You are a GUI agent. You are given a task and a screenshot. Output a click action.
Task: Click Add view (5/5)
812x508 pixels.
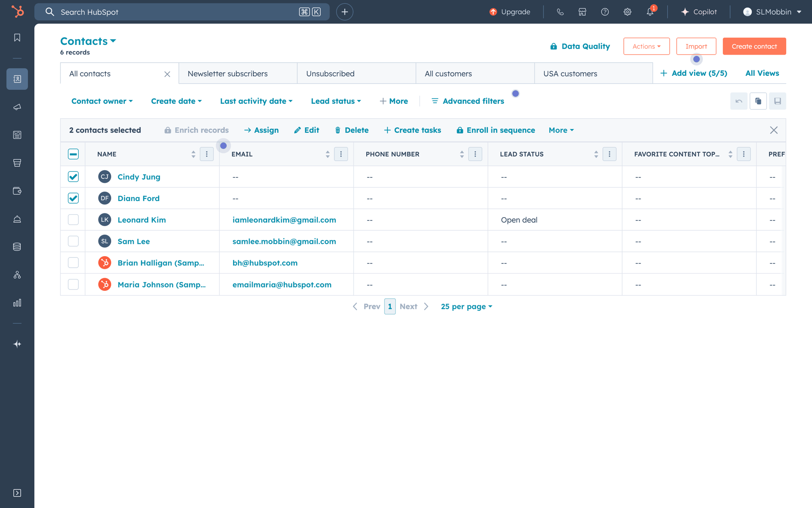694,73
